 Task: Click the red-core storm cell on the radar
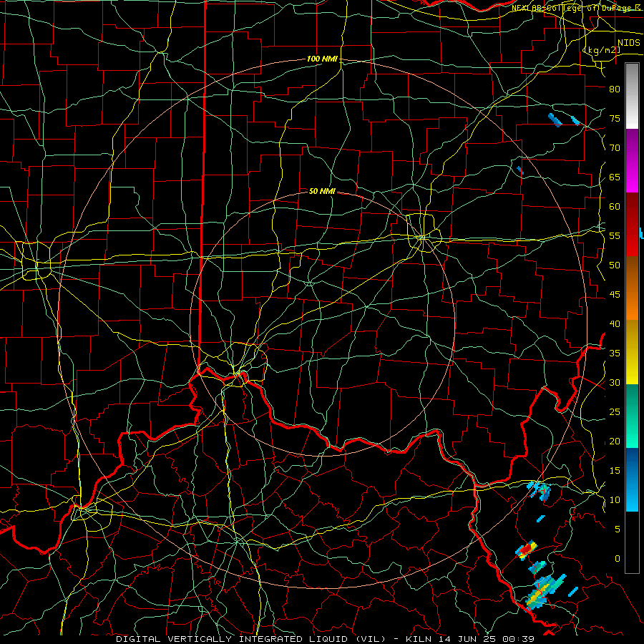[526, 550]
